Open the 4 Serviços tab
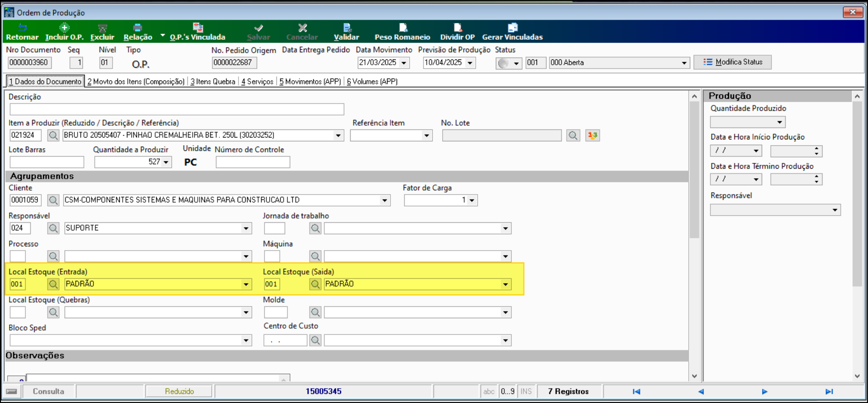Image resolution: width=868 pixels, height=403 pixels. pyautogui.click(x=257, y=81)
